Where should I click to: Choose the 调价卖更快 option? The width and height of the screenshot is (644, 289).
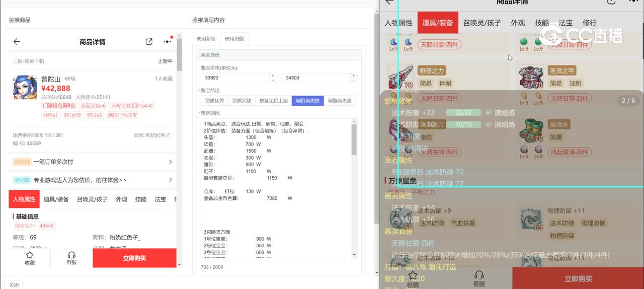[307, 101]
